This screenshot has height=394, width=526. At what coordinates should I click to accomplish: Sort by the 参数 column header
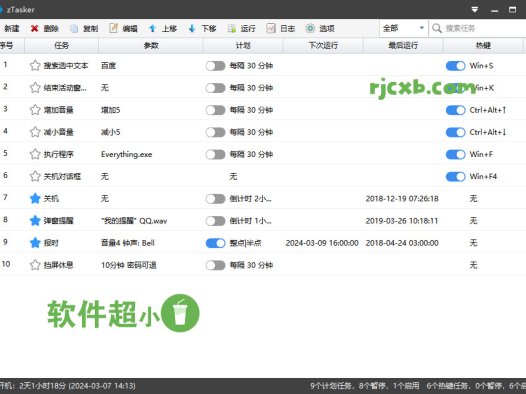pos(151,46)
